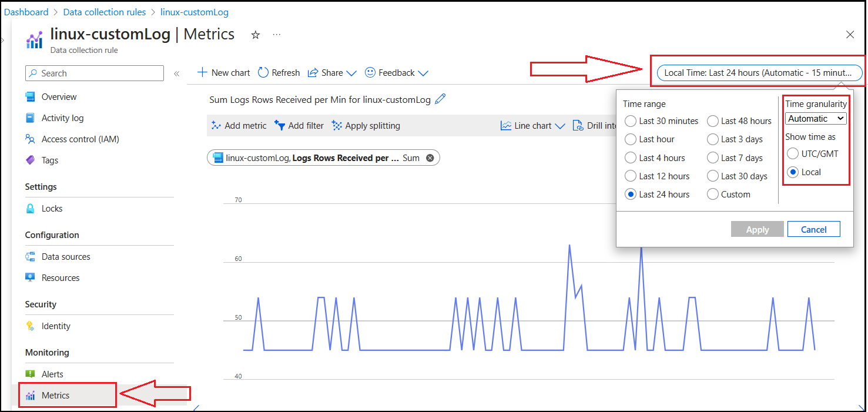Collapse the sidebar with the double chevron

click(176, 73)
